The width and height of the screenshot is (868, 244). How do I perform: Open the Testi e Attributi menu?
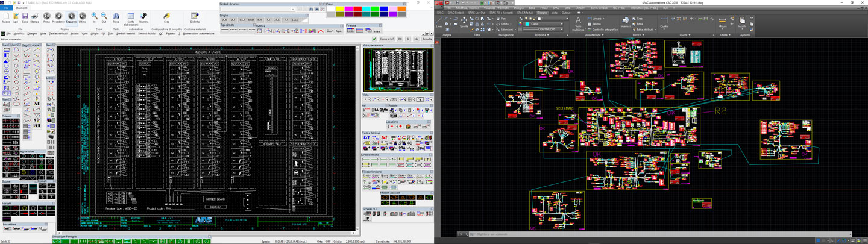(58, 34)
